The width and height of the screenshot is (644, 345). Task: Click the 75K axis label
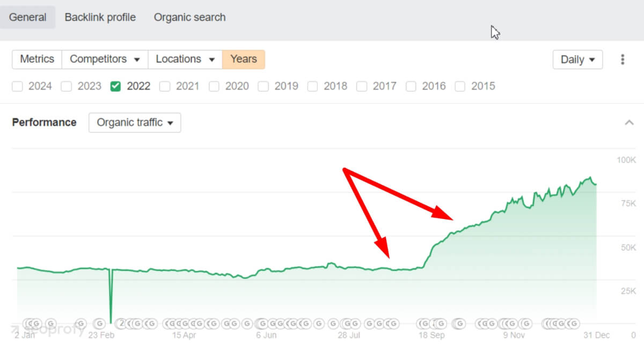(x=628, y=203)
